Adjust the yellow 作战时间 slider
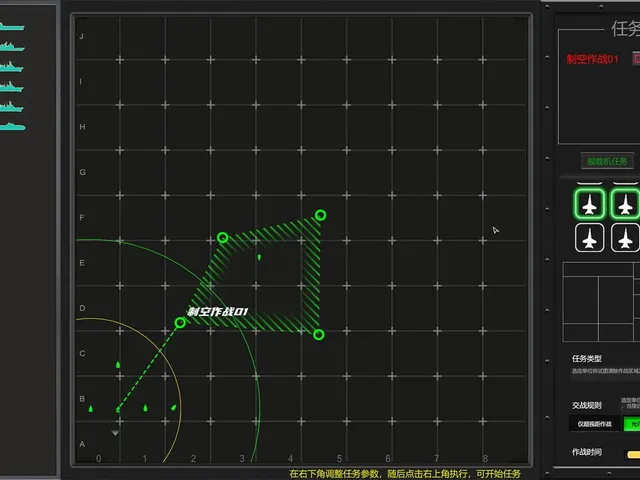Image resolution: width=640 pixels, height=480 pixels. tap(633, 454)
